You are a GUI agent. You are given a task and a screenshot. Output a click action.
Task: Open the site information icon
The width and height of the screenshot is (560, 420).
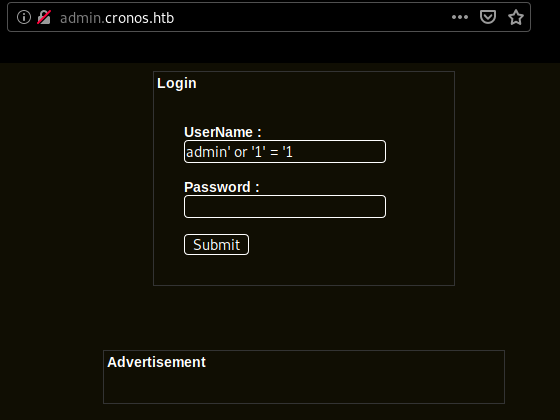coord(24,17)
